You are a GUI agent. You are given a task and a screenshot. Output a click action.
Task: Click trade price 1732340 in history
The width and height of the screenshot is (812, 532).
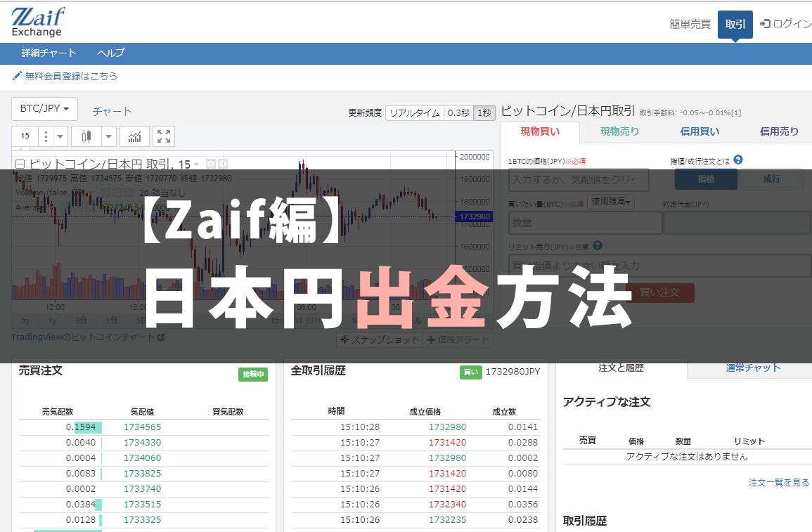(447, 505)
